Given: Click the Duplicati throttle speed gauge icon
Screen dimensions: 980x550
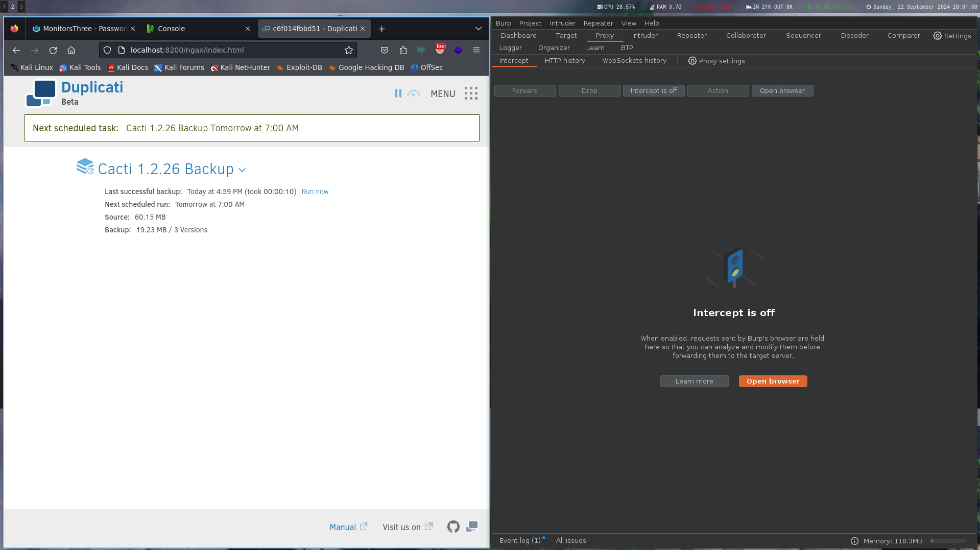Looking at the screenshot, I should pyautogui.click(x=414, y=93).
